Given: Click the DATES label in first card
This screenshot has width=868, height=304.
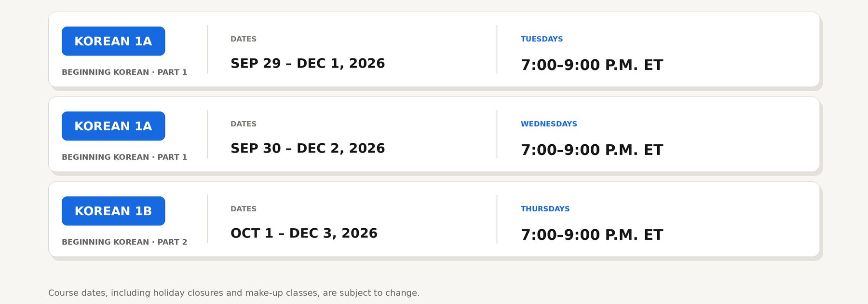Looking at the screenshot, I should (x=244, y=39).
